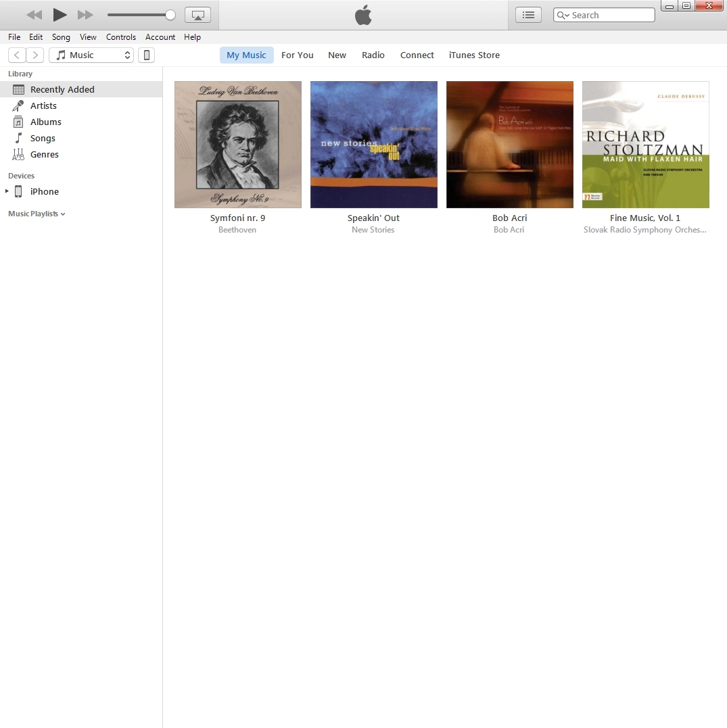Adjust the volume slider knob
This screenshot has height=728, width=727.
[x=170, y=15]
